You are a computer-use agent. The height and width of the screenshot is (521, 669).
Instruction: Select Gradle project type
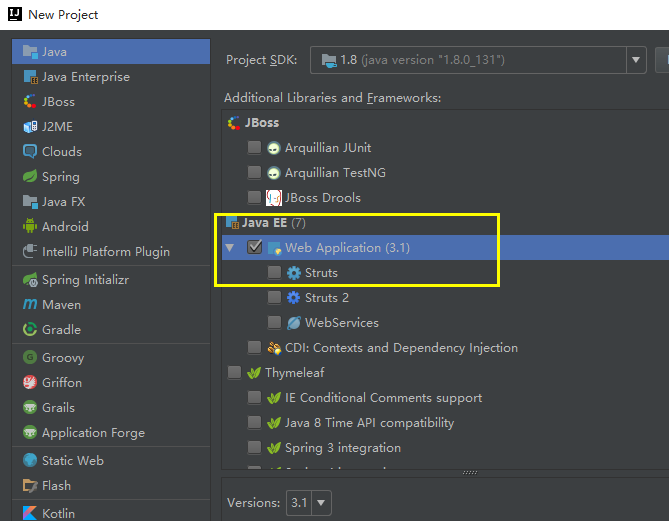111,329
